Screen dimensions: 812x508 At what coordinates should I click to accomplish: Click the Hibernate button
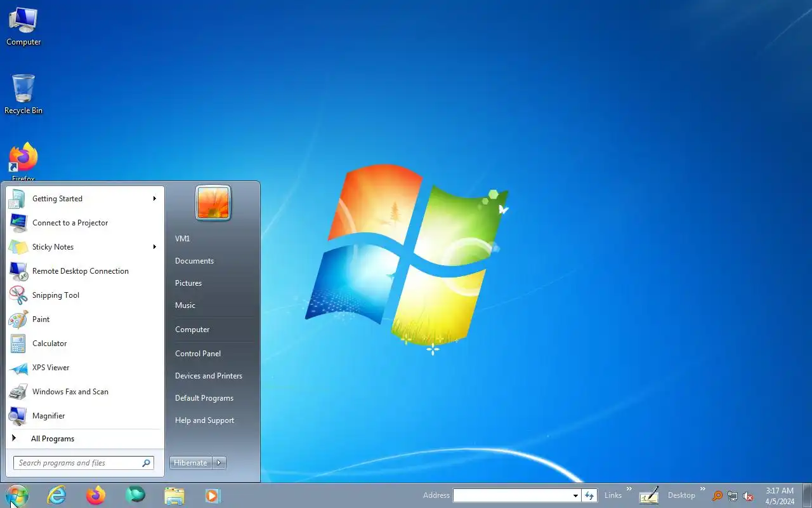point(190,463)
